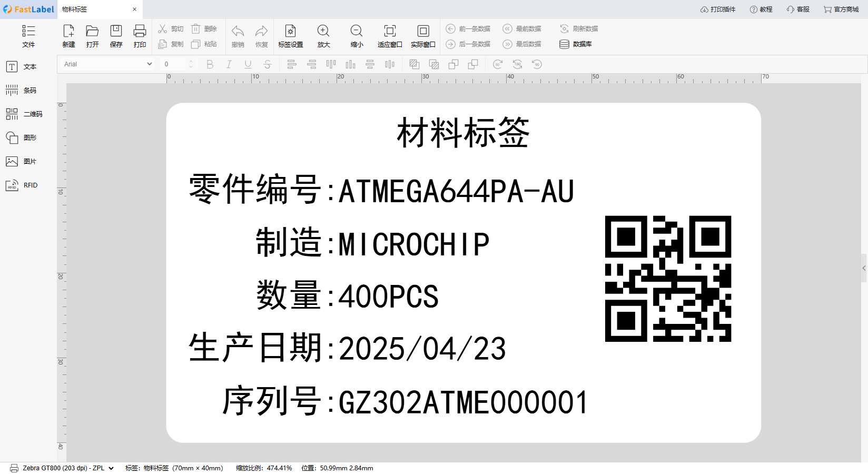Redo with the 恢复 arrow
868x474 pixels.
click(x=261, y=36)
